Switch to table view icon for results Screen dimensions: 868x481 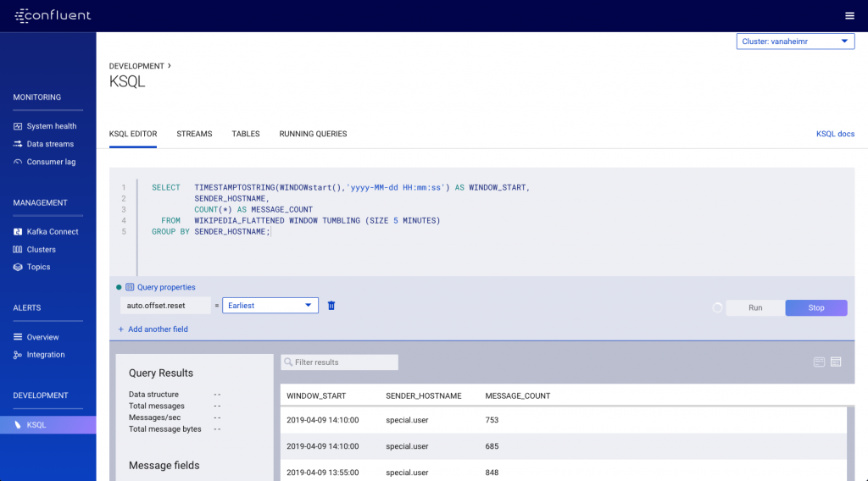[x=836, y=362]
